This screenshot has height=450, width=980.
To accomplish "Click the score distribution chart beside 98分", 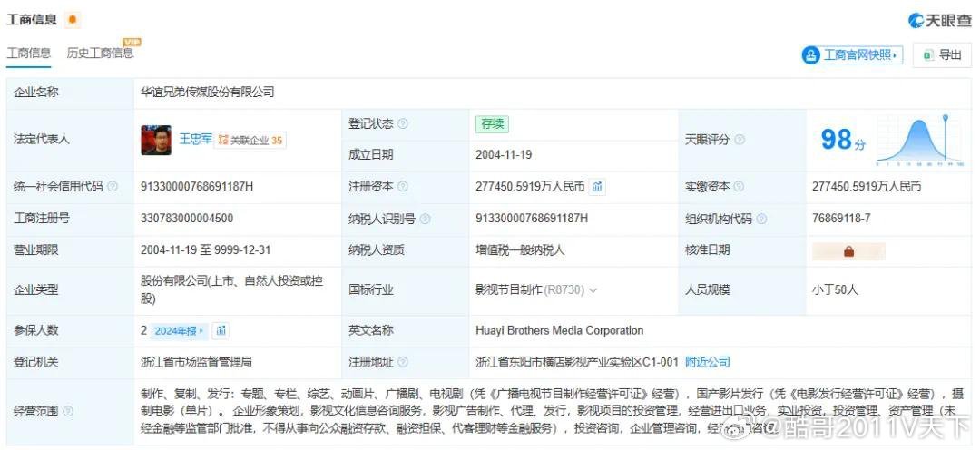I will coord(922,140).
